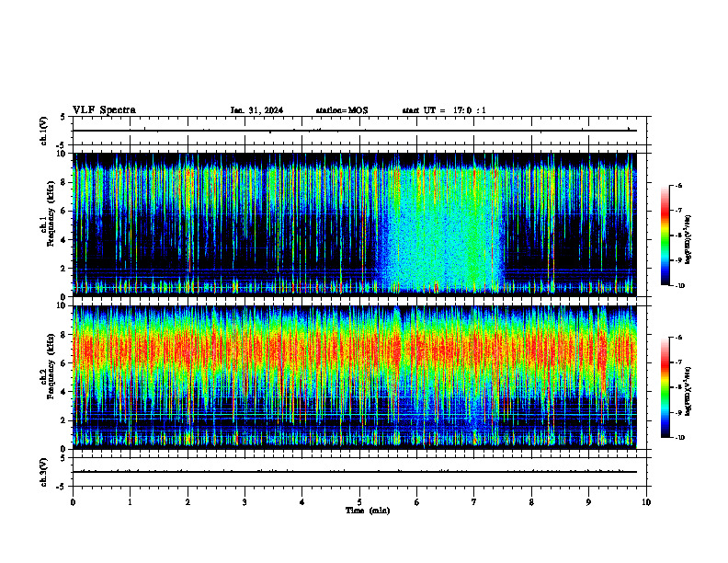
Task: Click time axis tick label "5"
Action: 359,502
